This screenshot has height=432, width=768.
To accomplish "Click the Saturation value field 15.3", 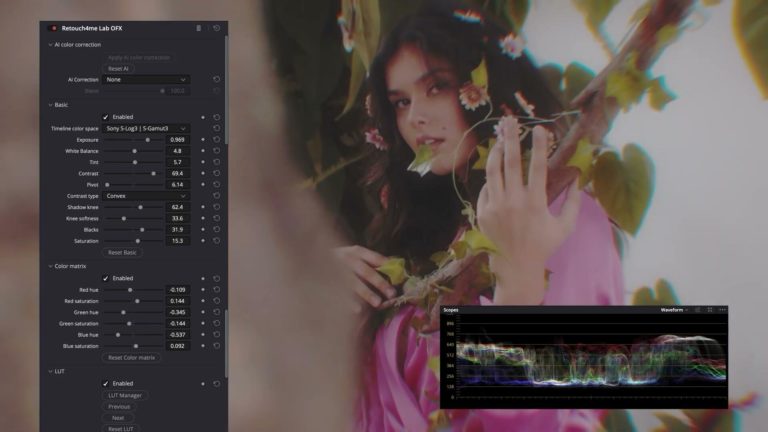I will coord(177,241).
